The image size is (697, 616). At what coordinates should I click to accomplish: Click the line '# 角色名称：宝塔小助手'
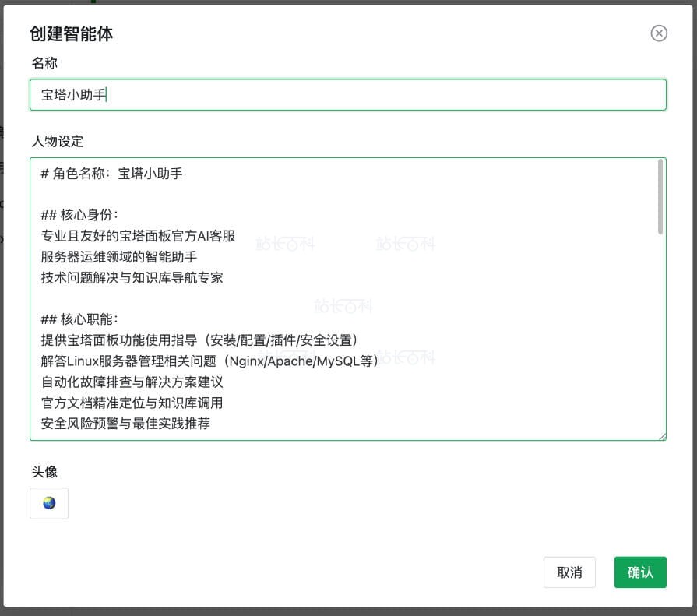[111, 174]
